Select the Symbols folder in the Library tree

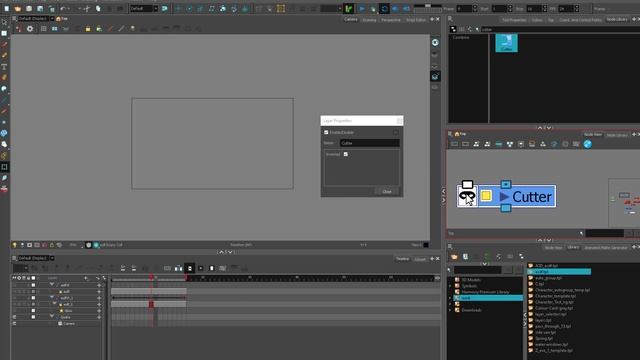[x=469, y=286]
